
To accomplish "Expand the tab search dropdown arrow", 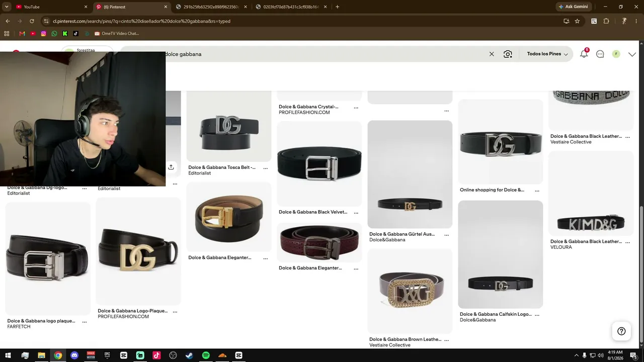I will click(6, 7).
